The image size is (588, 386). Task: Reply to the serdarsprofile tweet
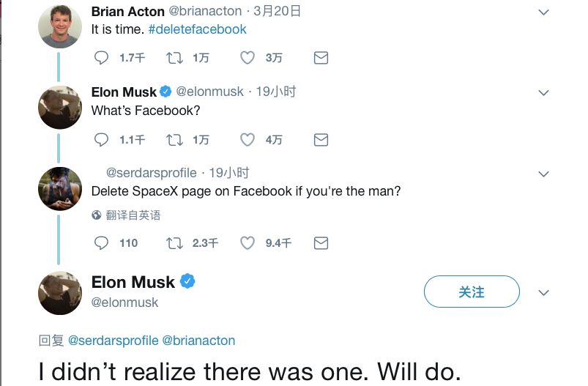[102, 242]
